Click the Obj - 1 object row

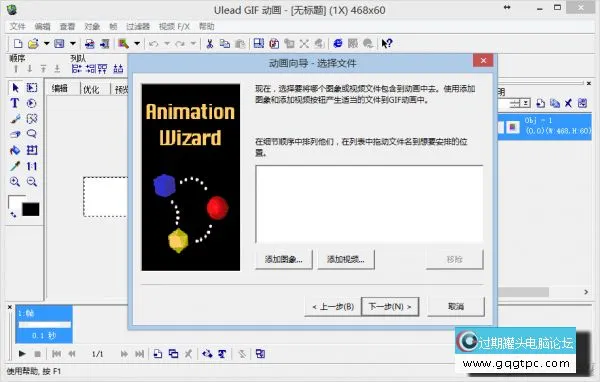click(x=545, y=126)
